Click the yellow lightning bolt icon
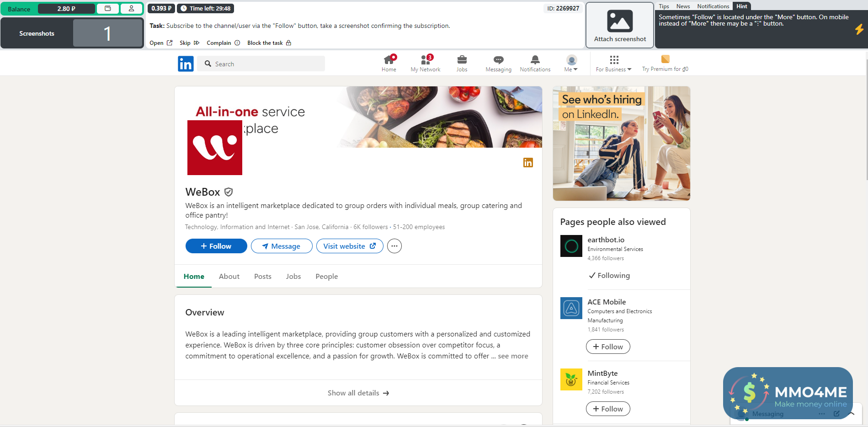This screenshot has width=868, height=427. (x=859, y=29)
